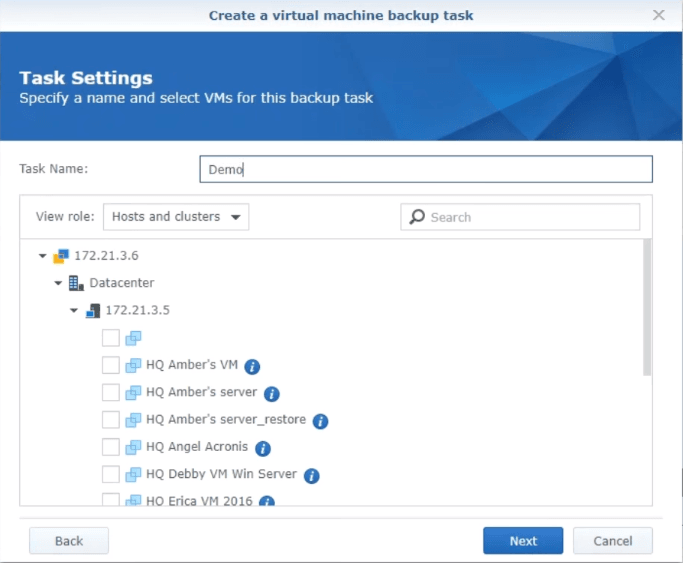The width and height of the screenshot is (683, 563).
Task: Close the Create a virtual machine backup task dialog
Action: pos(659,15)
